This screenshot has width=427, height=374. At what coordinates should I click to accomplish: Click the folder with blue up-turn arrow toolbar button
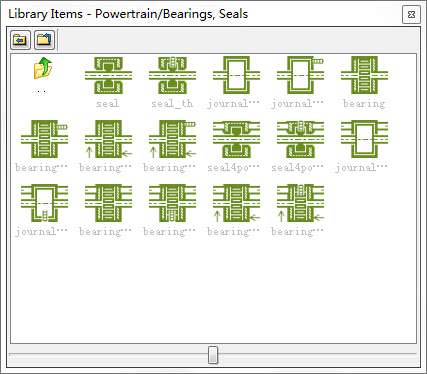45,40
